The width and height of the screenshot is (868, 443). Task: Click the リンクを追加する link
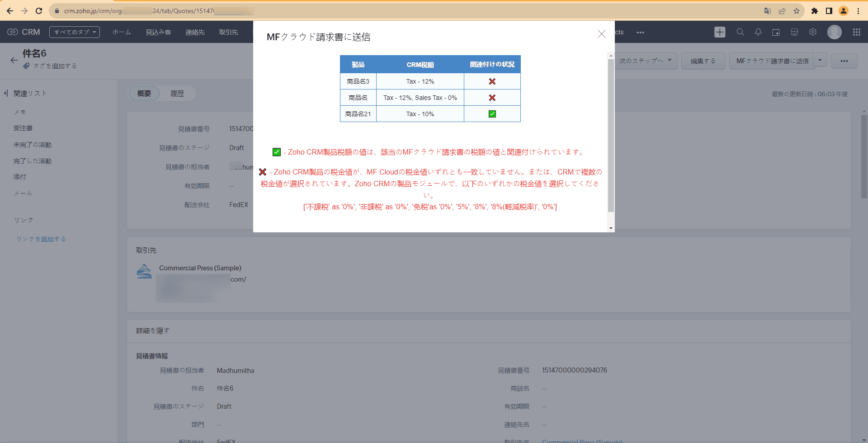click(x=41, y=239)
